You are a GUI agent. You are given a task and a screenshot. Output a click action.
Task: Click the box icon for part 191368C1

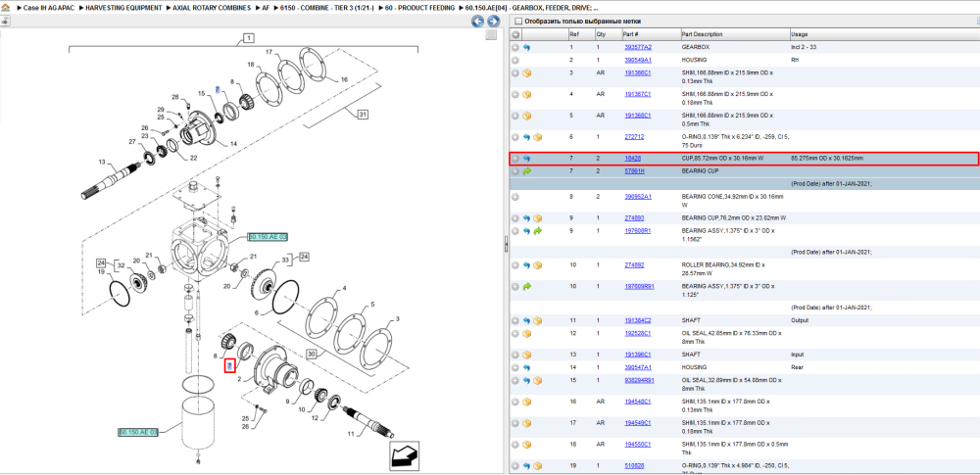pos(527,116)
